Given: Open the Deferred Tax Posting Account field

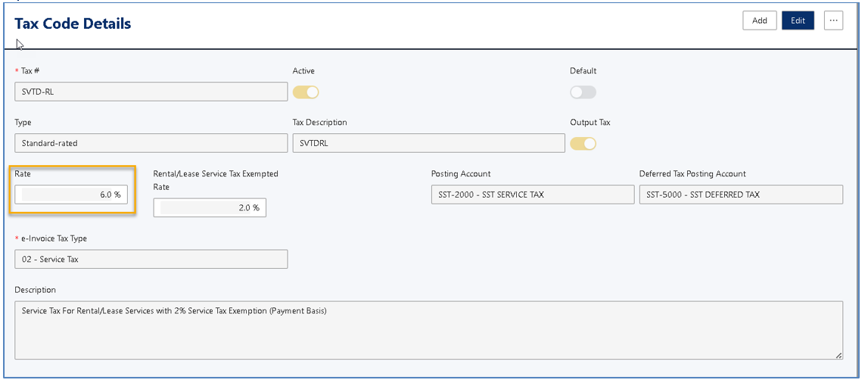Looking at the screenshot, I should pyautogui.click(x=740, y=195).
